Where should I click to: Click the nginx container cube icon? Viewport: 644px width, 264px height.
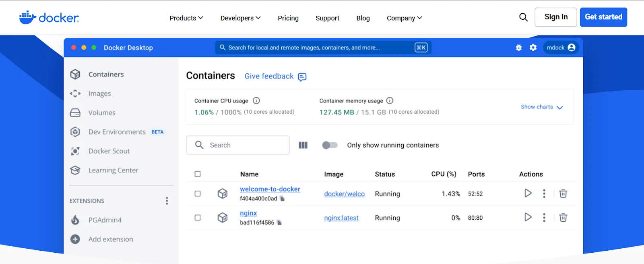(x=223, y=218)
